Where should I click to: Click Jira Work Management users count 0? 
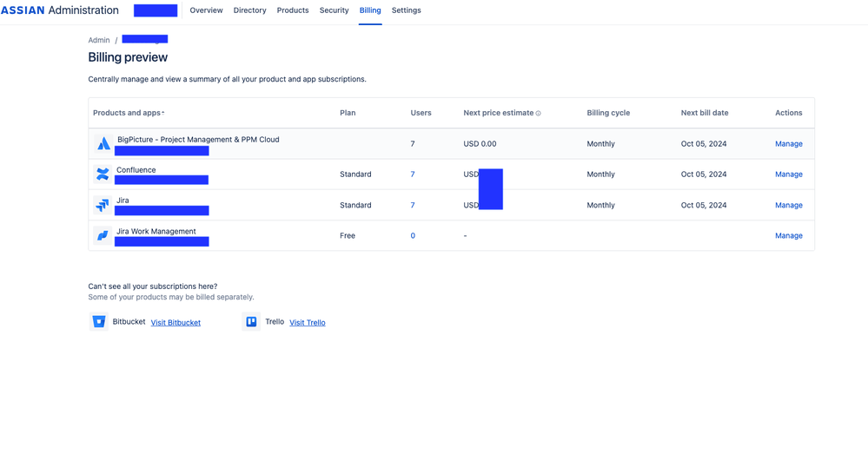(x=413, y=235)
